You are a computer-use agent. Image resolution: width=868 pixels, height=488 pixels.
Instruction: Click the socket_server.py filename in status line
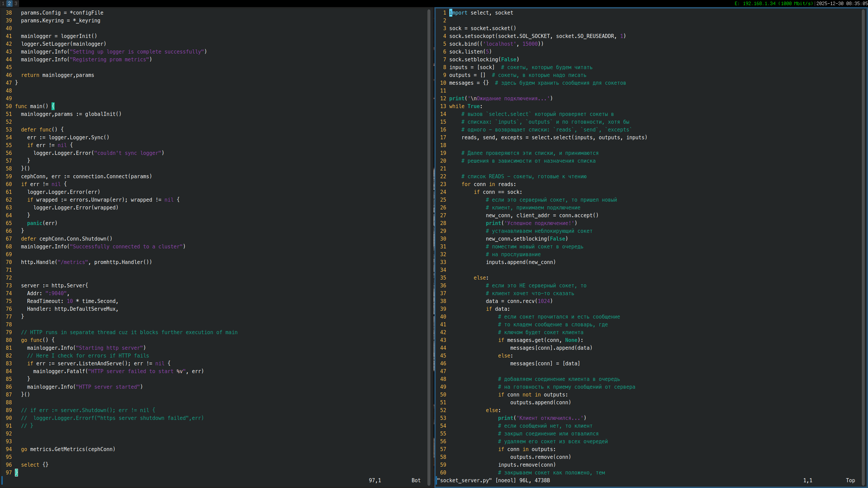point(464,480)
